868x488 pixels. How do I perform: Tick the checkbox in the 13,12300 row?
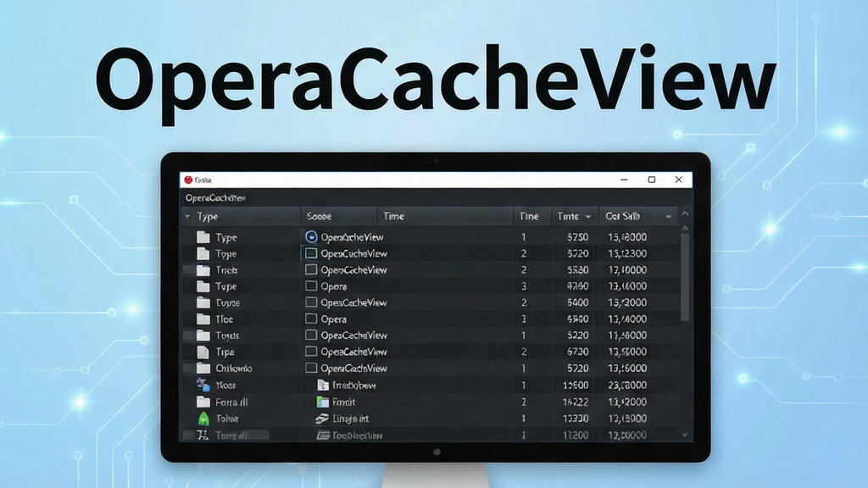pos(311,253)
